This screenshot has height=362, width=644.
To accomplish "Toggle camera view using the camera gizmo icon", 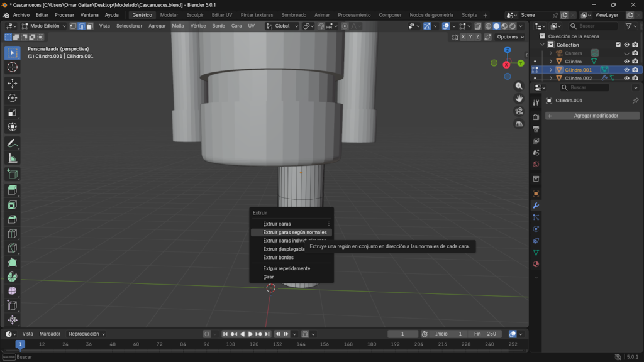I will point(518,111).
